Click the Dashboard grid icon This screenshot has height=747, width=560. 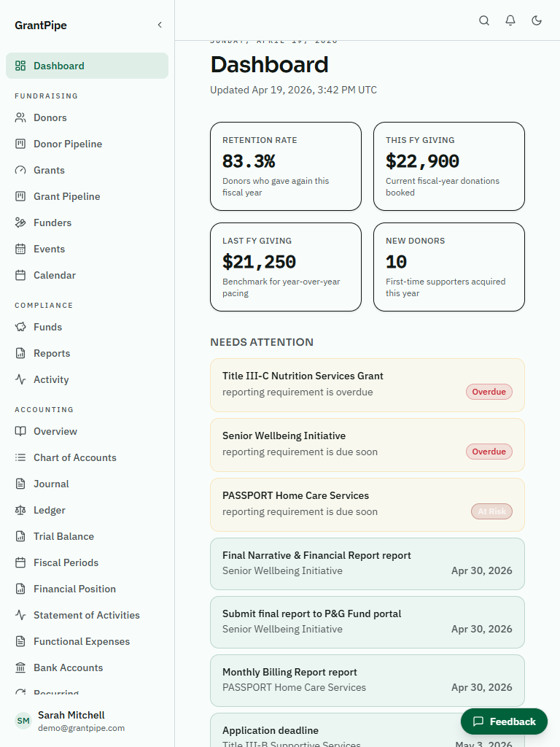point(20,66)
